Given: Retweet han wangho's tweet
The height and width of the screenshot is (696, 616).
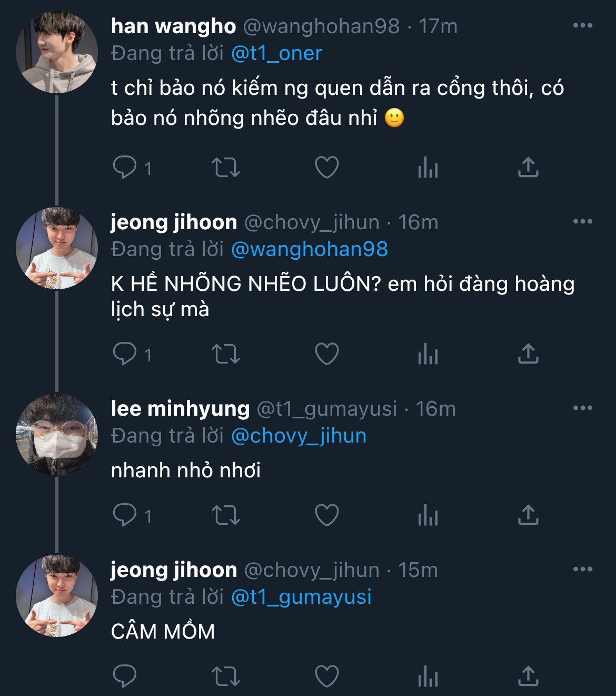Looking at the screenshot, I should (225, 168).
